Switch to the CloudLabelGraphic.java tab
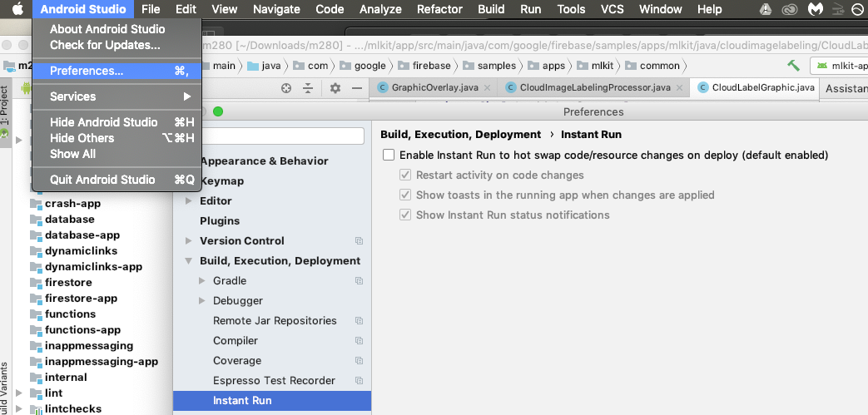This screenshot has height=415, width=868. coord(756,87)
